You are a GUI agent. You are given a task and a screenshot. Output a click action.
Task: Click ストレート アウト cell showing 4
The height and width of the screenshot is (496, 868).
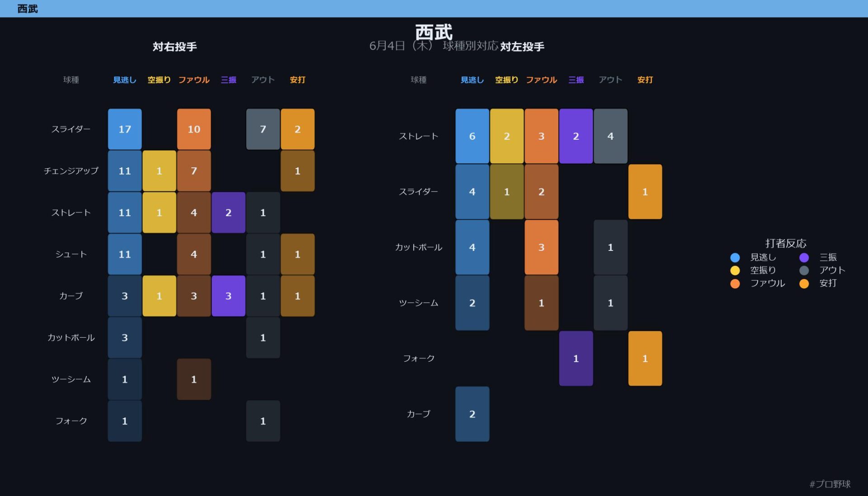[611, 136]
